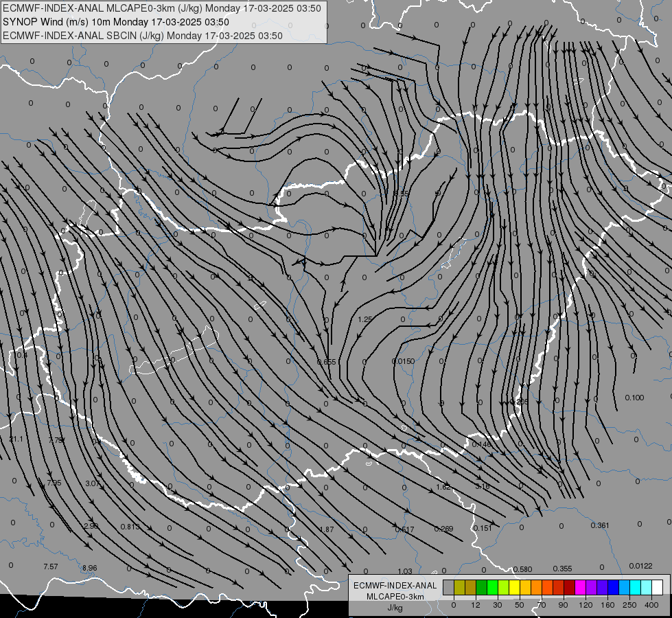The height and width of the screenshot is (618, 672).
Task: Select the magenta legend swatch
Action: (x=581, y=587)
